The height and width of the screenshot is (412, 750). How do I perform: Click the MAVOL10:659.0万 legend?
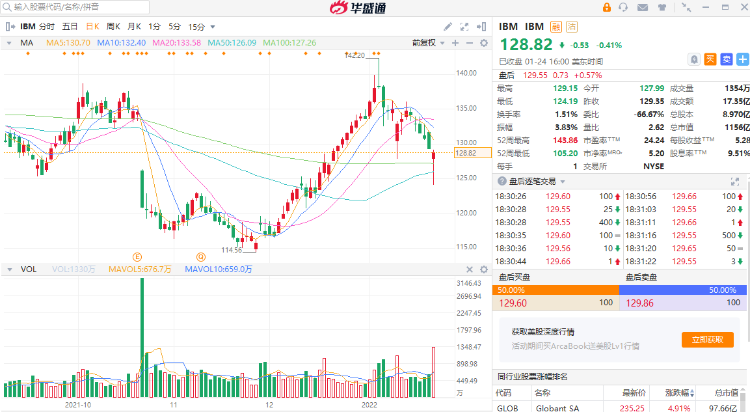click(218, 269)
